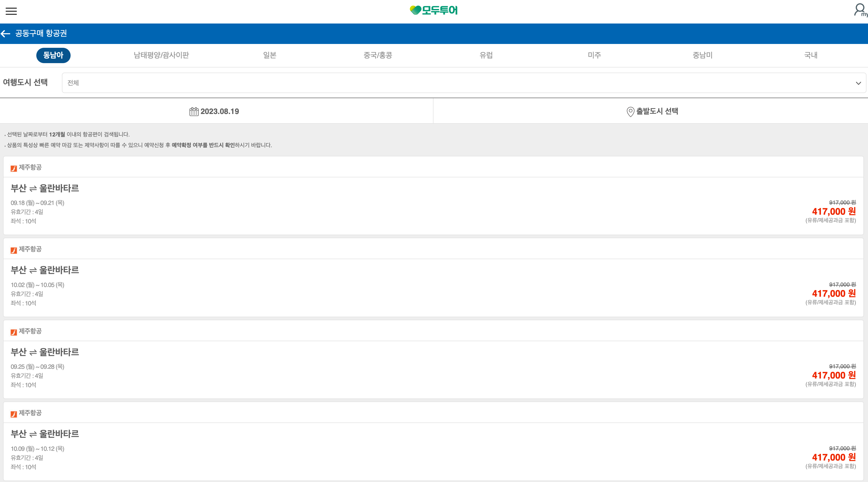Go back with the arrow beside 공동구매 항공권
Image resolution: width=868 pixels, height=482 pixels.
tap(5, 33)
